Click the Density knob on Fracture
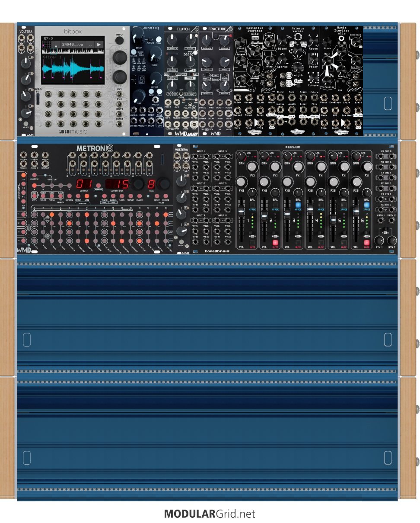The image size is (420, 523). (207, 86)
